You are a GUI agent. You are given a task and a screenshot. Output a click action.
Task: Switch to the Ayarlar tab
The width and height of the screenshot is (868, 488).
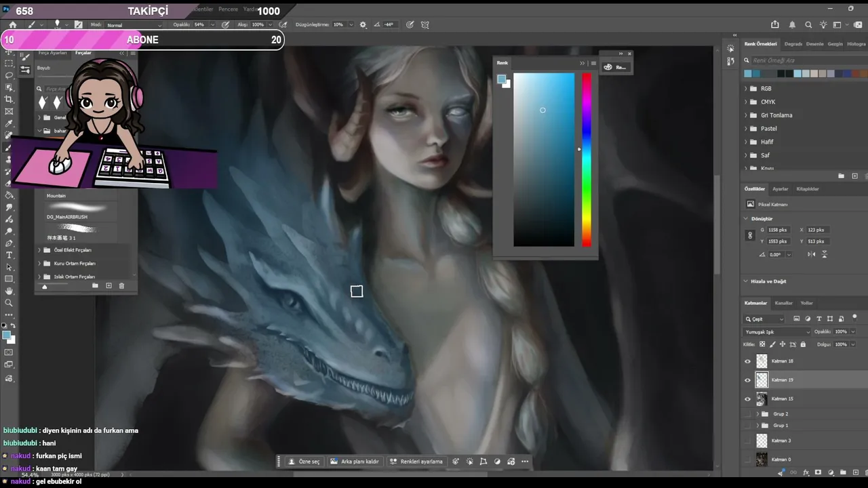click(x=781, y=189)
